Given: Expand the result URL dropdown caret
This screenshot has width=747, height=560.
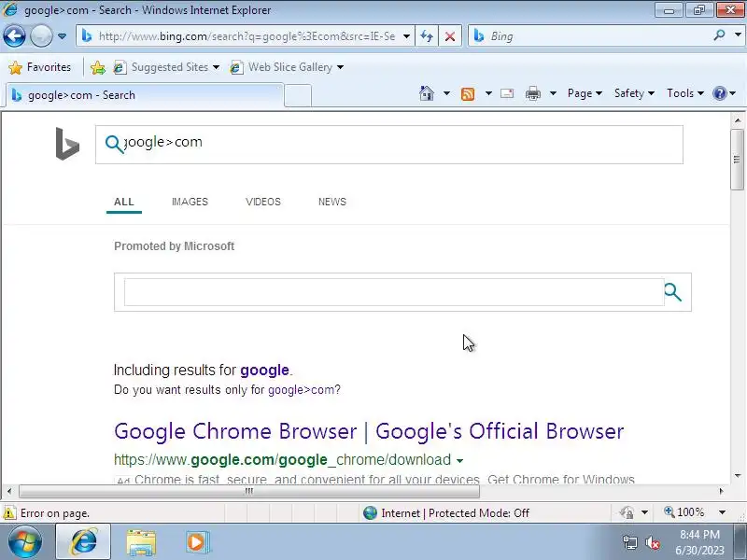Looking at the screenshot, I should click(459, 460).
